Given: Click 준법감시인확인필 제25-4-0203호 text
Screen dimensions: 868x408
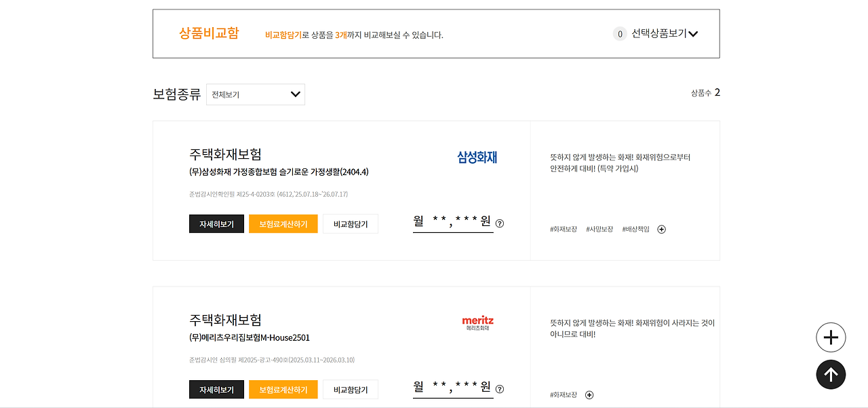Looking at the screenshot, I should pyautogui.click(x=269, y=194).
